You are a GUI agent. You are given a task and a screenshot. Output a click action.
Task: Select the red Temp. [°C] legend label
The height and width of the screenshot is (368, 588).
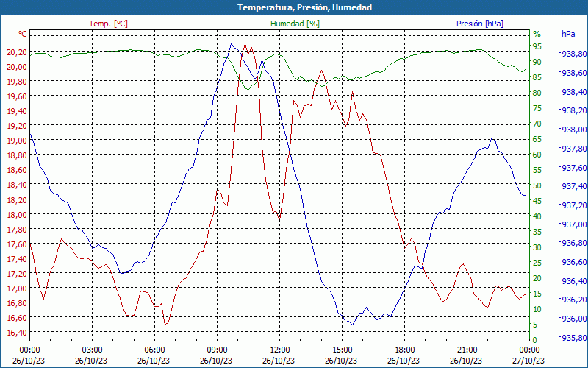[108, 24]
